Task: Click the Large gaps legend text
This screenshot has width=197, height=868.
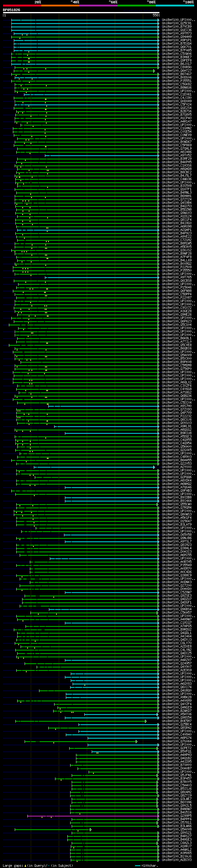Action: pos(38,866)
